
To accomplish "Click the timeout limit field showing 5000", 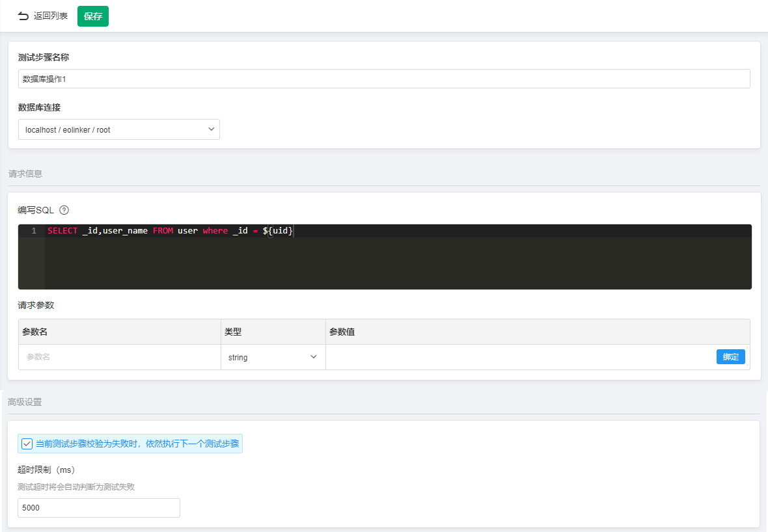I will [99, 507].
